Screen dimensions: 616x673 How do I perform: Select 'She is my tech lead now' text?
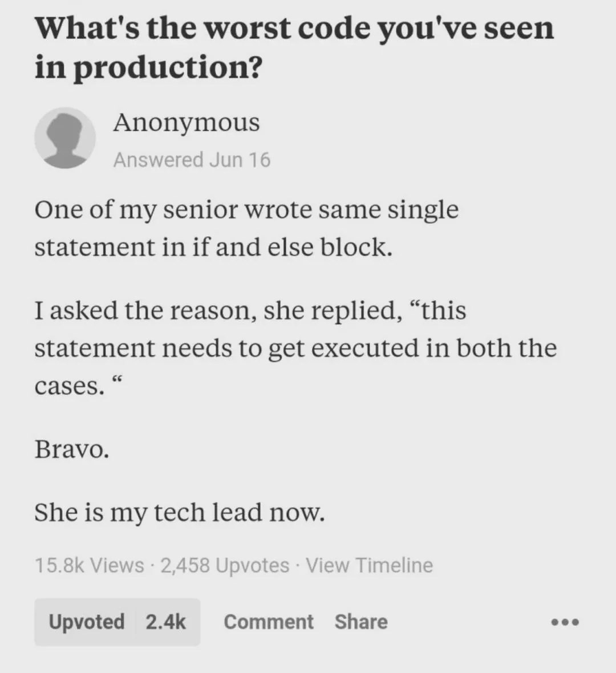tap(180, 513)
